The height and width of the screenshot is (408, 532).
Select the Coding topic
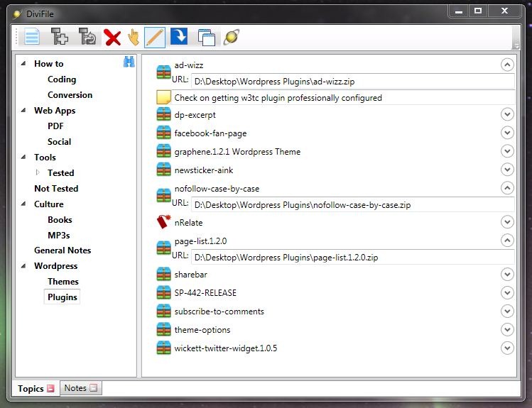point(62,79)
